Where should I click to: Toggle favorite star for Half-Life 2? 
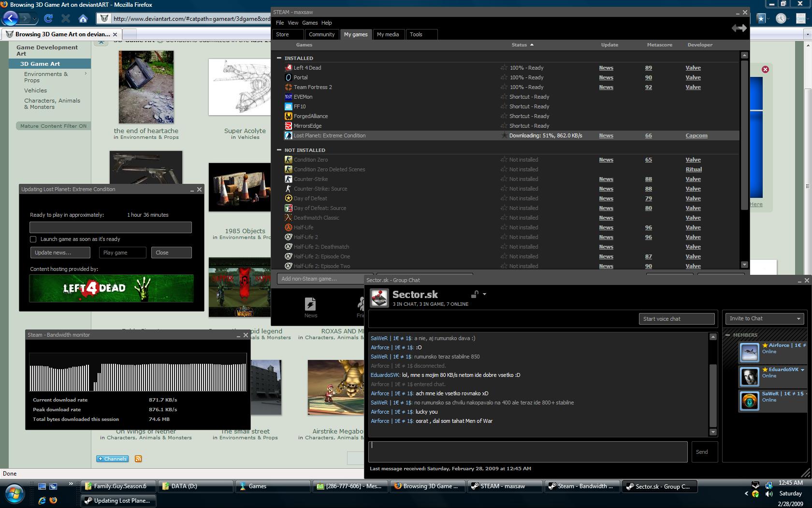(x=504, y=237)
